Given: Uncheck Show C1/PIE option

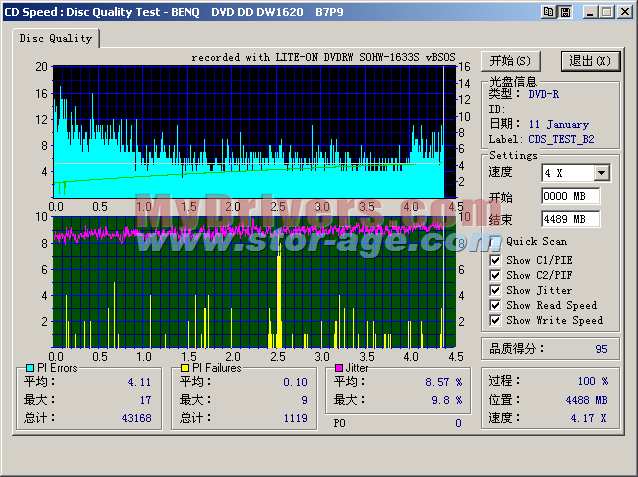Looking at the screenshot, I should coord(496,261).
